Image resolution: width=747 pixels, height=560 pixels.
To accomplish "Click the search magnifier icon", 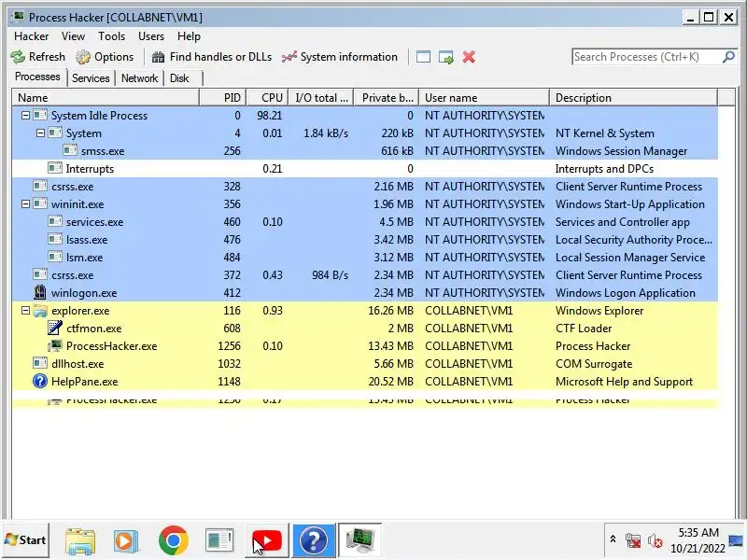I will click(x=728, y=57).
